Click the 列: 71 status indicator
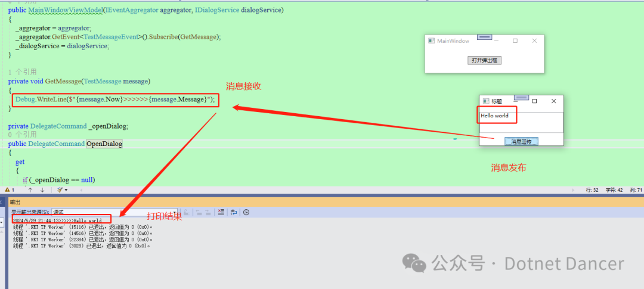 pos(636,190)
